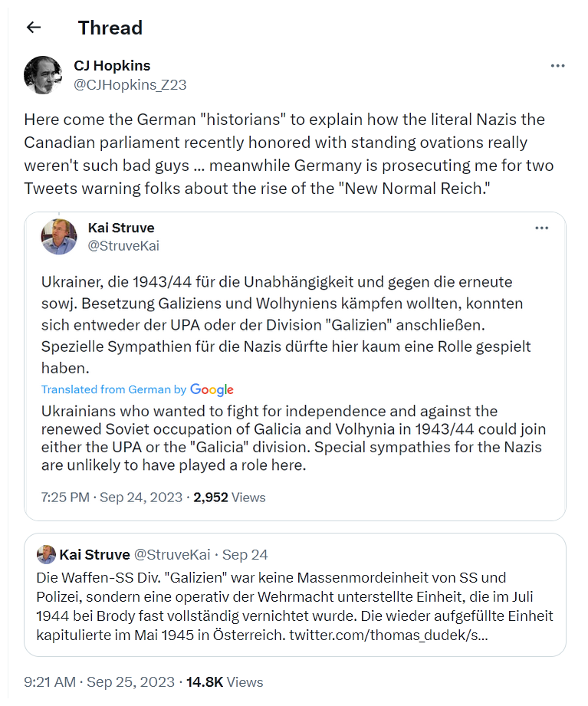Open more options on Kai Struve quoted tweet
Viewport: 588px width, 706px height.
click(x=542, y=228)
